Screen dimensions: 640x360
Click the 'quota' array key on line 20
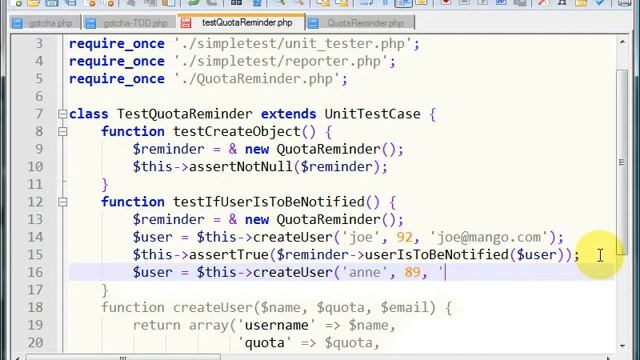(x=264, y=343)
